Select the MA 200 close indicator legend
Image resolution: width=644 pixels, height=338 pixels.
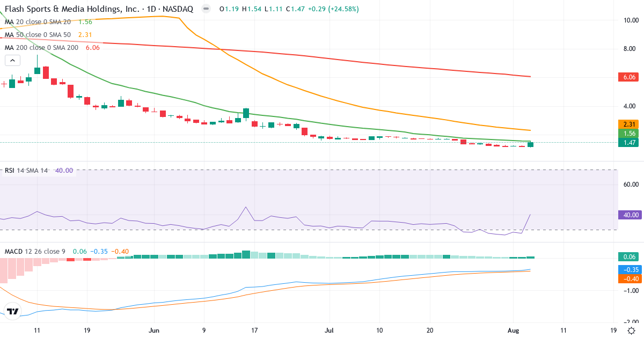[x=42, y=48]
